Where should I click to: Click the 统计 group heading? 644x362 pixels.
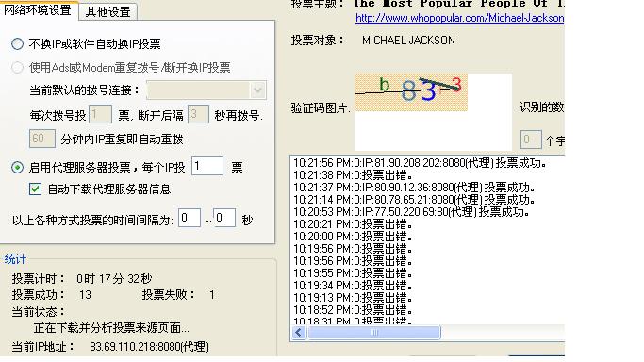click(x=15, y=259)
